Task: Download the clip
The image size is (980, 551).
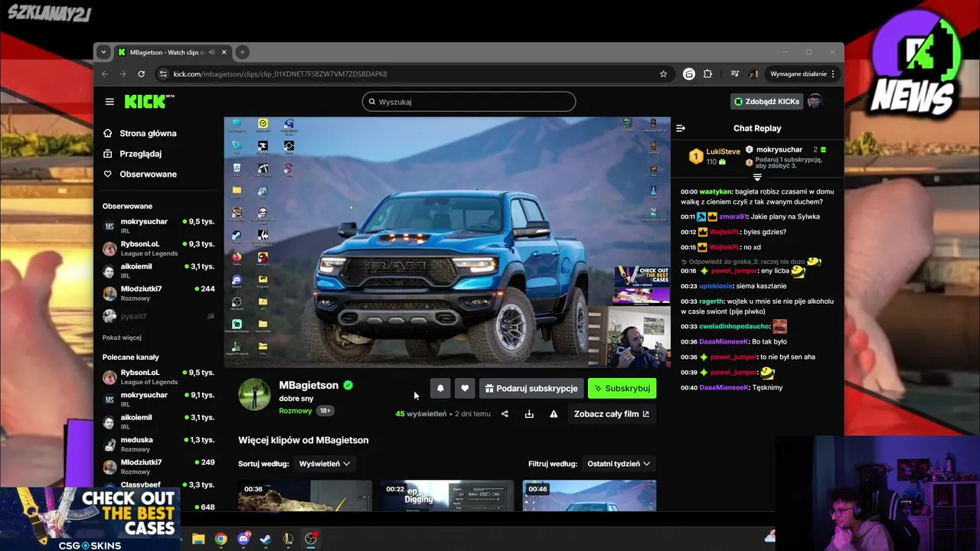Action: click(529, 414)
